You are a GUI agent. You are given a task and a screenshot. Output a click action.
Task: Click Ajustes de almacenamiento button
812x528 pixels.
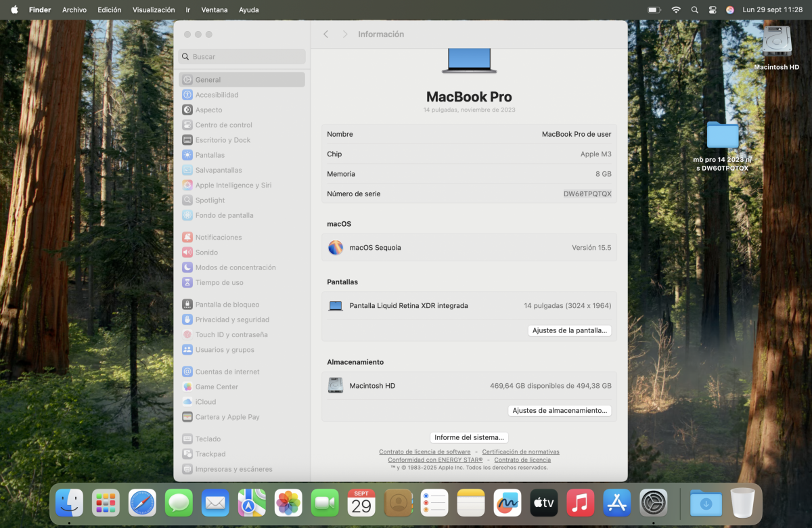click(560, 410)
